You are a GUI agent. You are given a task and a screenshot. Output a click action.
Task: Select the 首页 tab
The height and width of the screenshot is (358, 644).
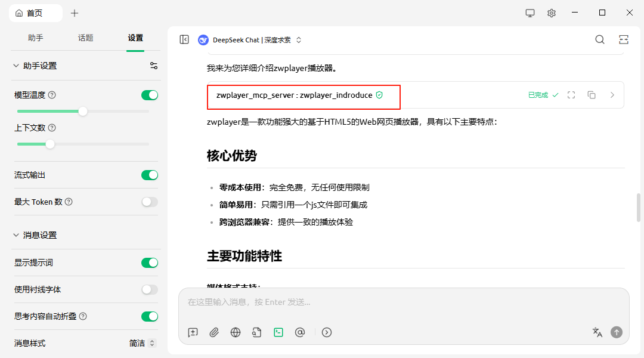(x=35, y=13)
